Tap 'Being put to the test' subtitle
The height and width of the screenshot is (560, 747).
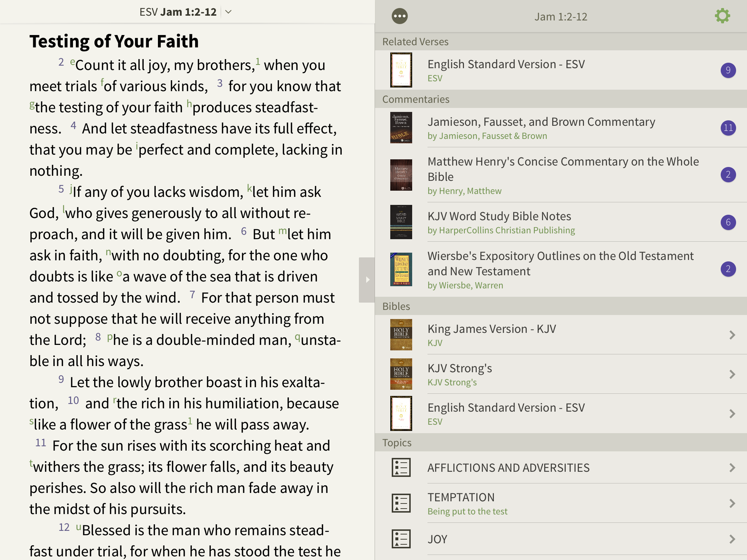[467, 511]
